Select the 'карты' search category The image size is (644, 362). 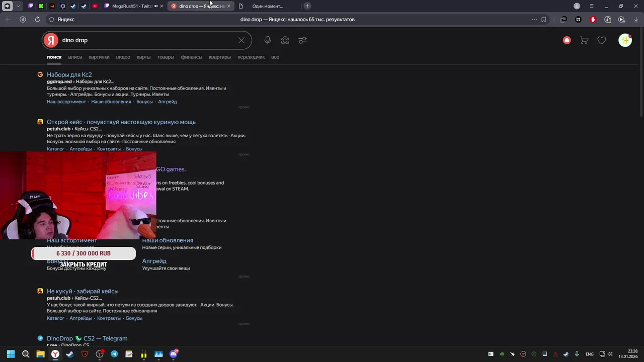(x=144, y=57)
